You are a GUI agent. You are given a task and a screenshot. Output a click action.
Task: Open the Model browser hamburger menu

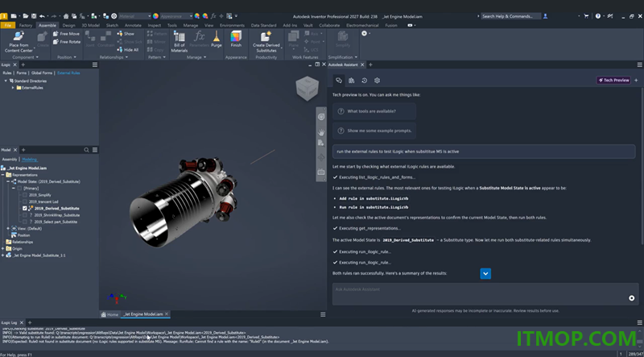(x=95, y=150)
